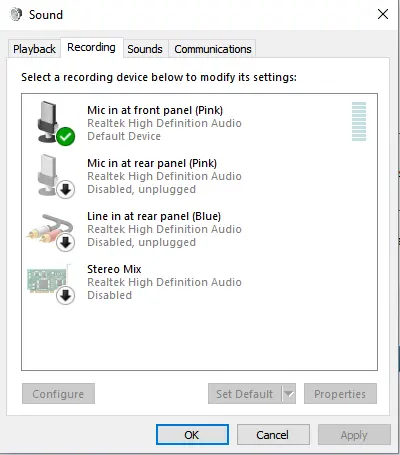Select the Line in RCA cable icon
The height and width of the screenshot is (455, 400).
pos(49,228)
